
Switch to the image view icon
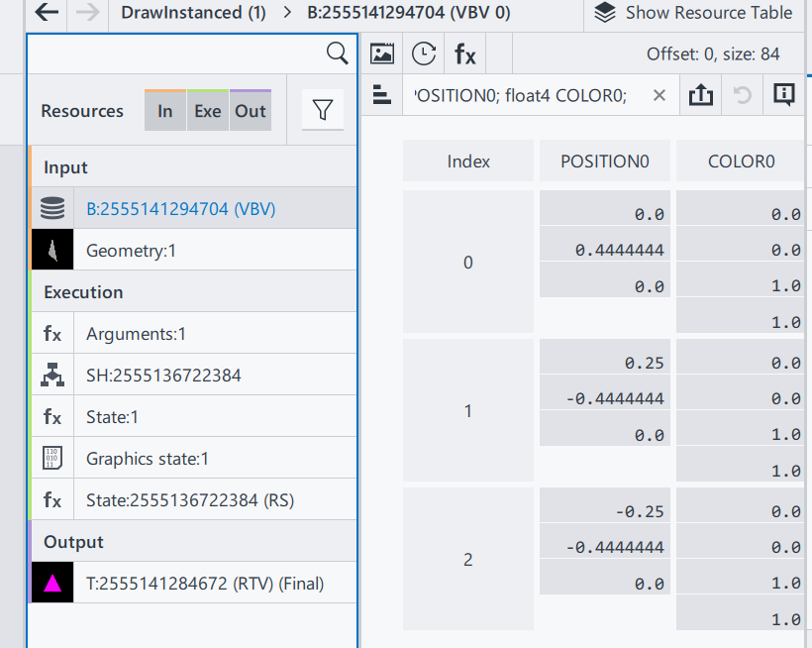[382, 54]
